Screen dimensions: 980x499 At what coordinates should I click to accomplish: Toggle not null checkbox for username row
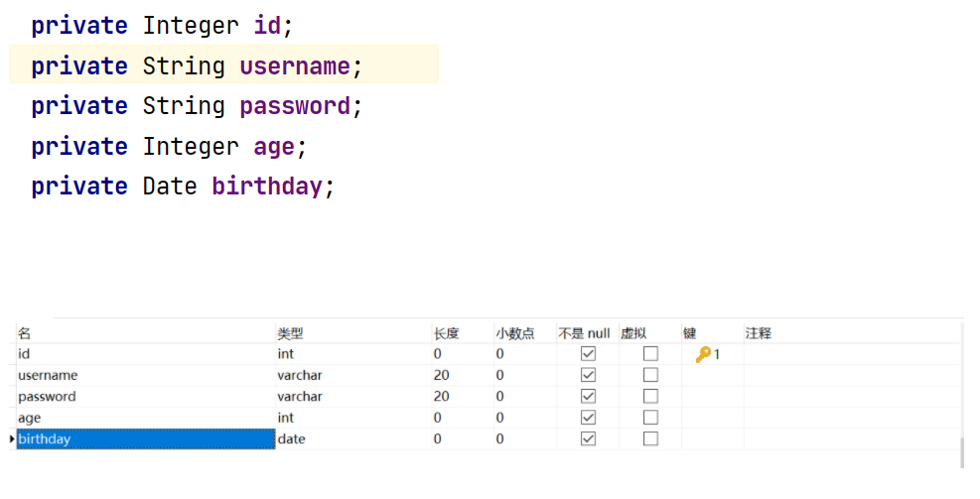pyautogui.click(x=588, y=375)
